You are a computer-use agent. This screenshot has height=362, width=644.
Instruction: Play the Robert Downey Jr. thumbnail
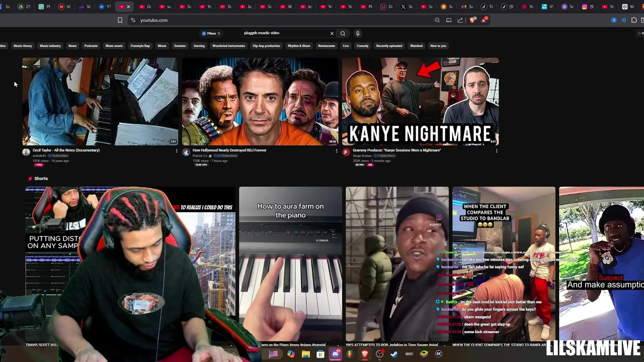click(x=260, y=101)
